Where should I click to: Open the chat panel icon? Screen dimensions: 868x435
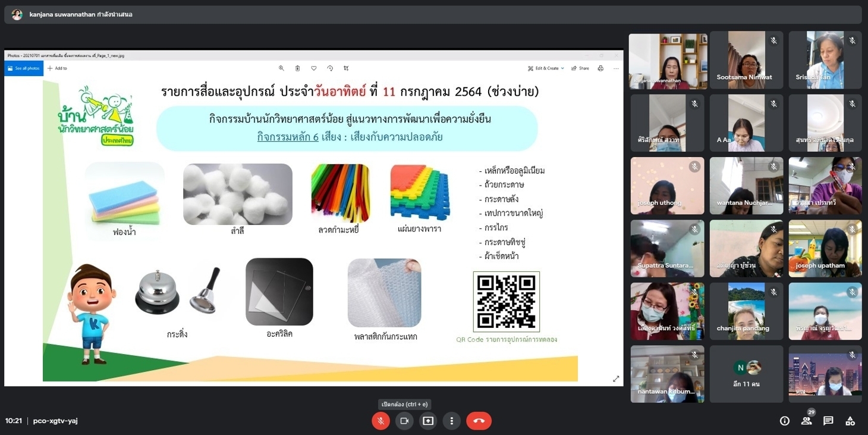828,421
